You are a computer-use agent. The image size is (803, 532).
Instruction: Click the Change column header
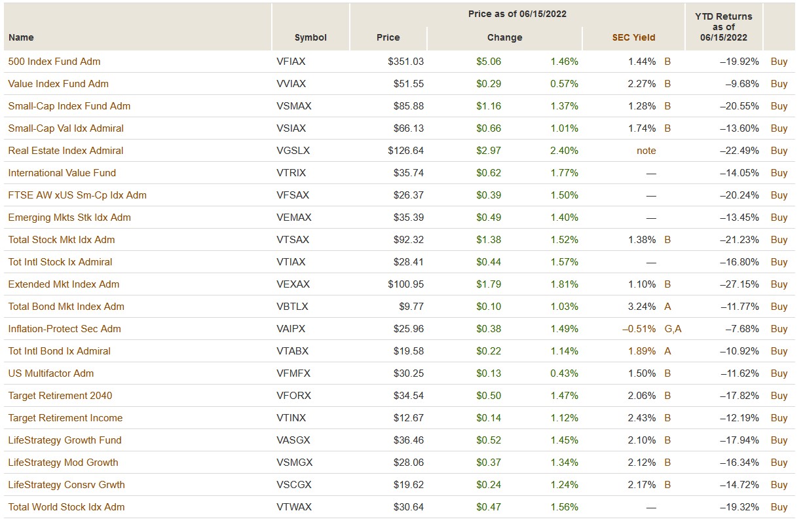click(504, 37)
